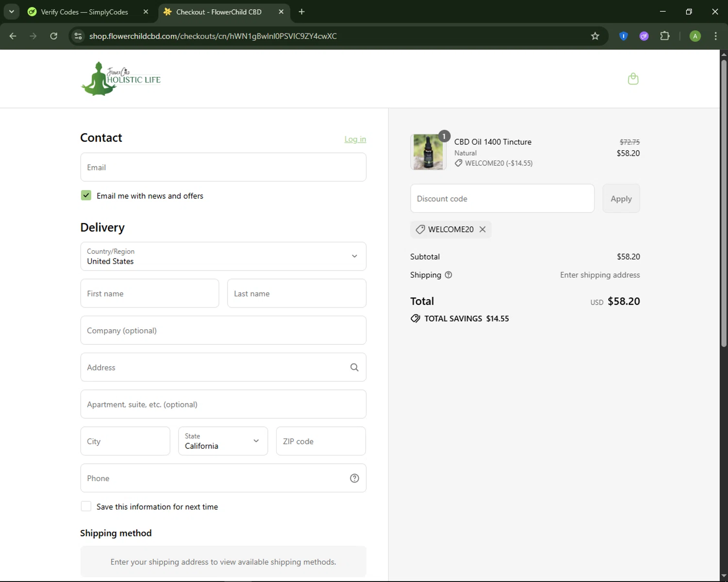Click the WELCOME20 (-$14.55) line item text

click(x=498, y=163)
